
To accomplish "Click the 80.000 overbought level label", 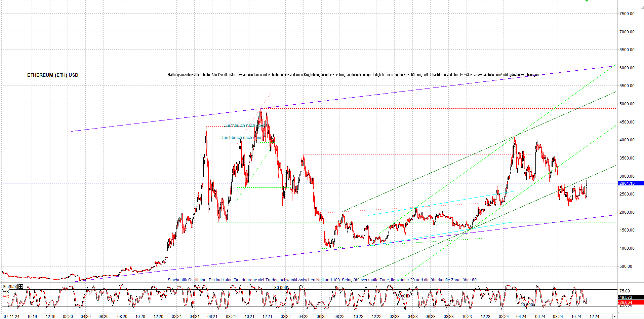I will tap(281, 288).
